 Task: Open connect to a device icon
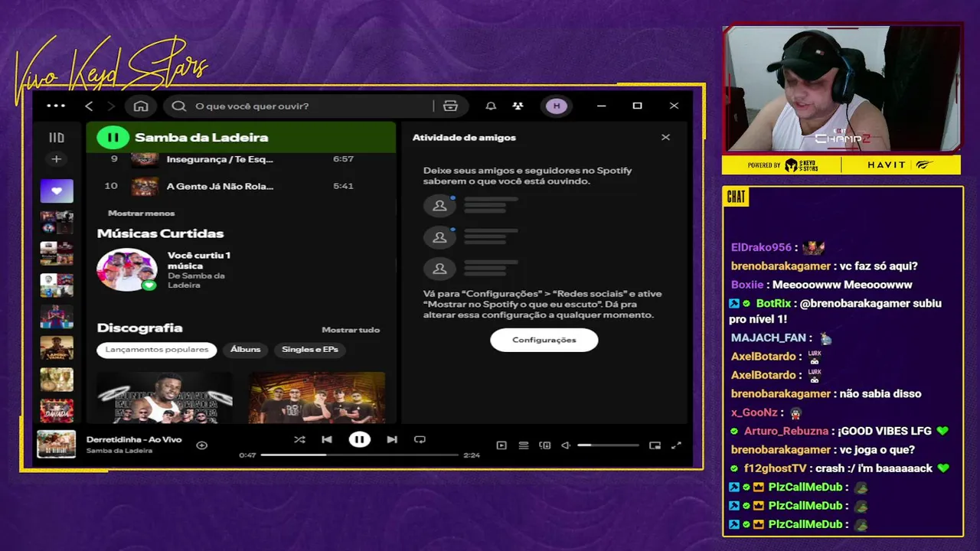(545, 445)
